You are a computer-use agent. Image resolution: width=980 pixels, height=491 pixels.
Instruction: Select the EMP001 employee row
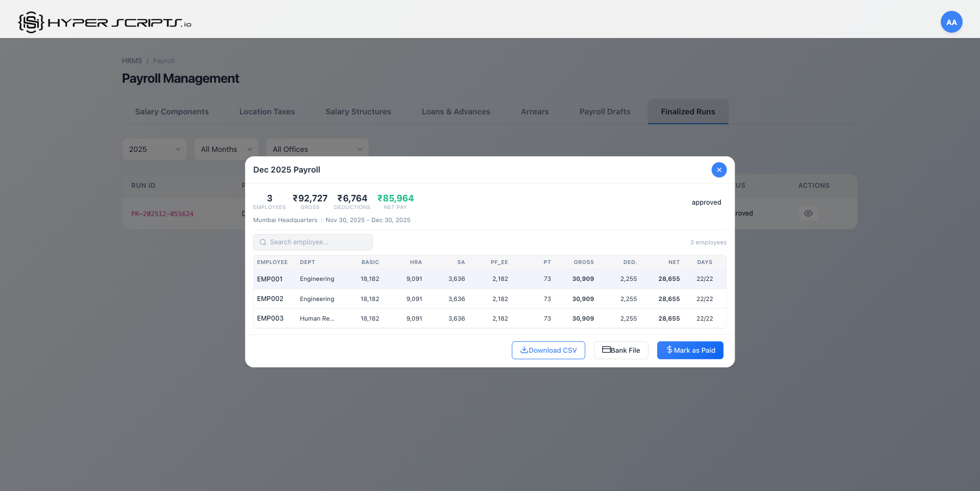270,279
